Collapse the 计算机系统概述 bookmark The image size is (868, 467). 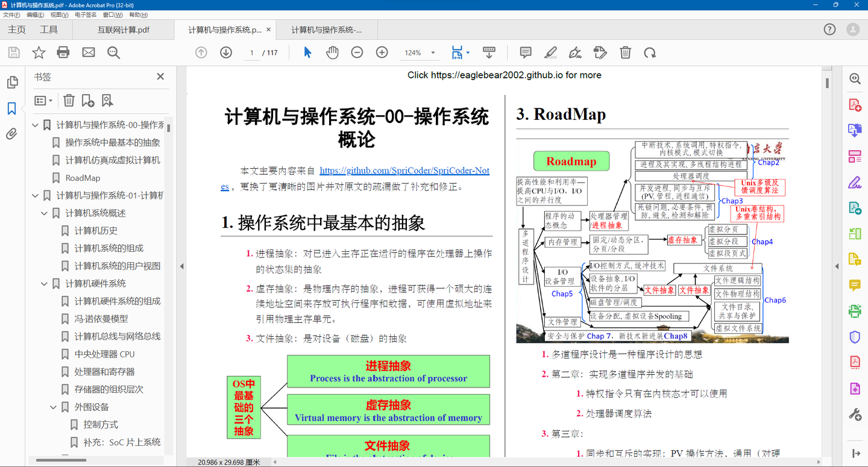coord(43,212)
